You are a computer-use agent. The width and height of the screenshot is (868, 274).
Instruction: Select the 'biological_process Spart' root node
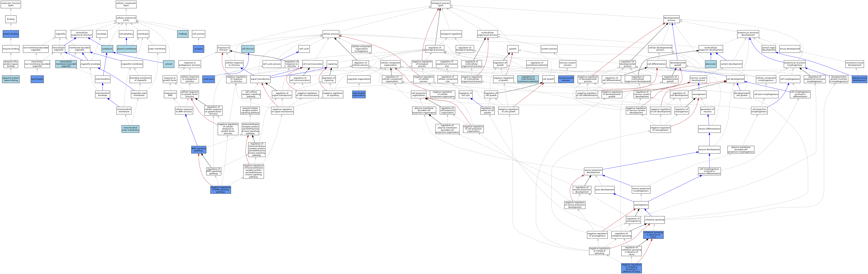[x=440, y=4]
